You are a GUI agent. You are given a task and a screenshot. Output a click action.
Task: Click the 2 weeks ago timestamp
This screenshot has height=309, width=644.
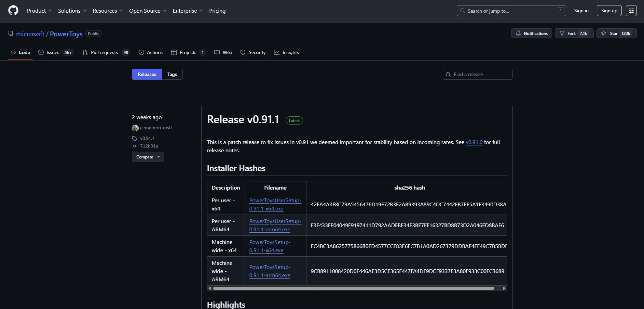[147, 117]
